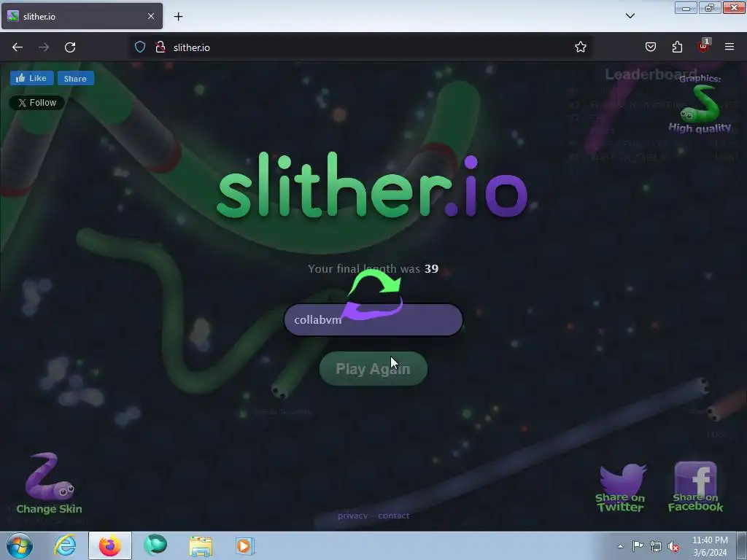Click the Play Again button
The width and height of the screenshot is (747, 560).
coord(373,368)
